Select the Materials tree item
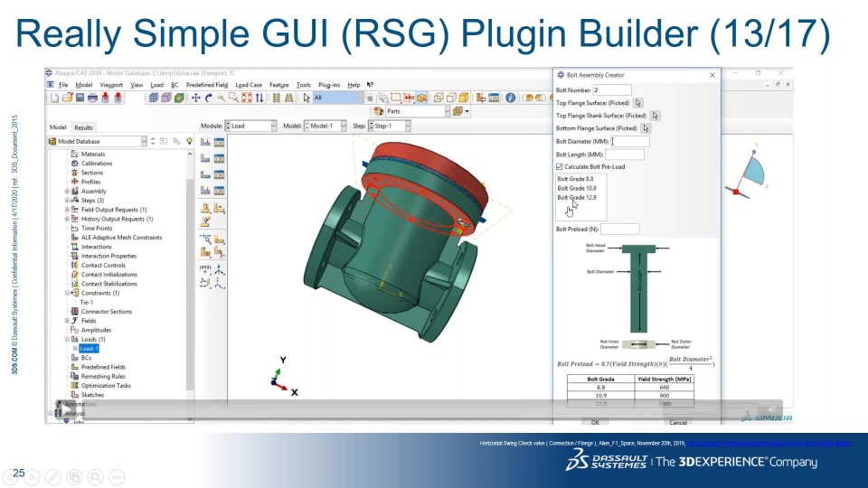This screenshot has width=868, height=488. pos(92,155)
